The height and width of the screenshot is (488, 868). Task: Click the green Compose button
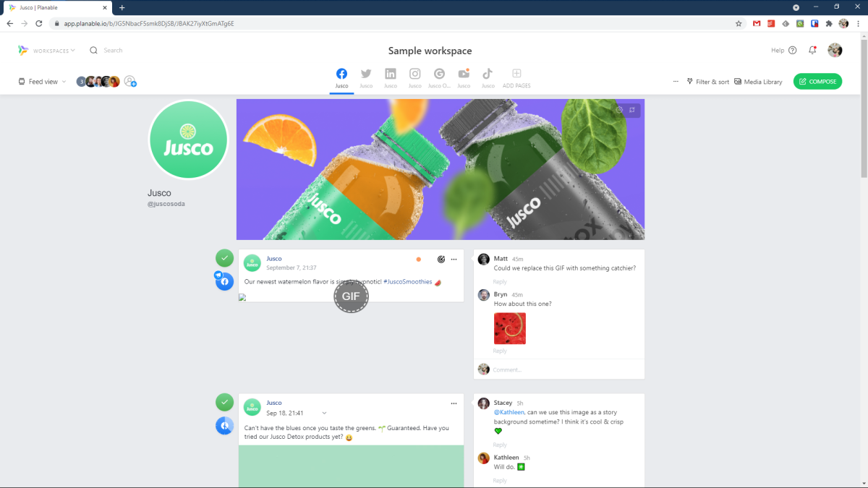click(817, 82)
